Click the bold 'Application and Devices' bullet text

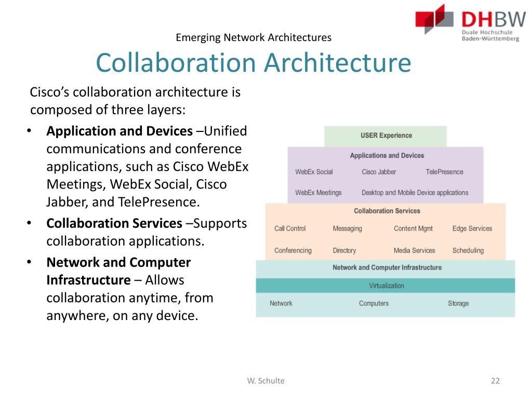click(119, 131)
